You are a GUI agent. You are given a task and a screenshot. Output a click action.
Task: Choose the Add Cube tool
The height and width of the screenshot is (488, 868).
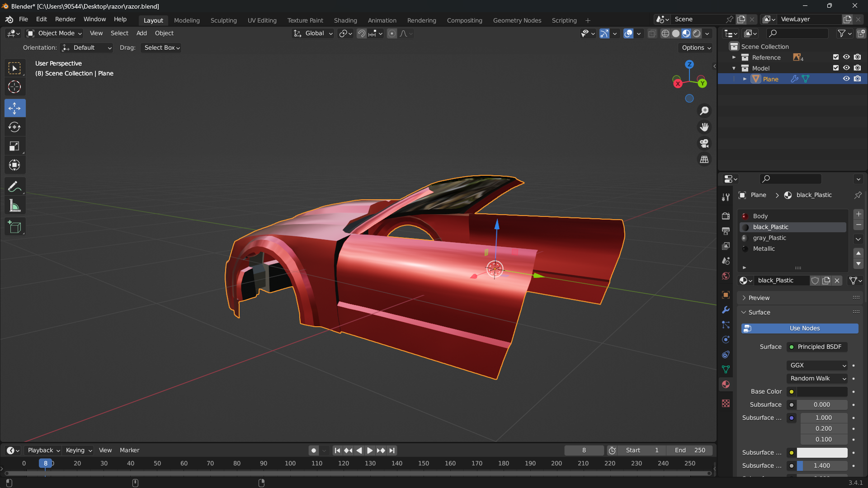click(14, 227)
